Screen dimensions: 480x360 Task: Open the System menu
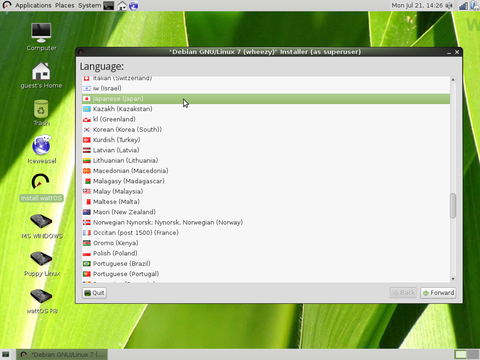[89, 6]
